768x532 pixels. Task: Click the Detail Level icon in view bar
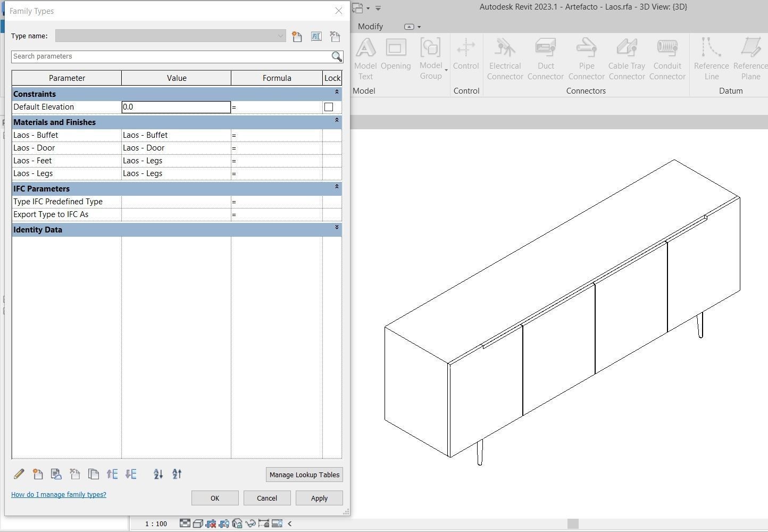pyautogui.click(x=185, y=523)
